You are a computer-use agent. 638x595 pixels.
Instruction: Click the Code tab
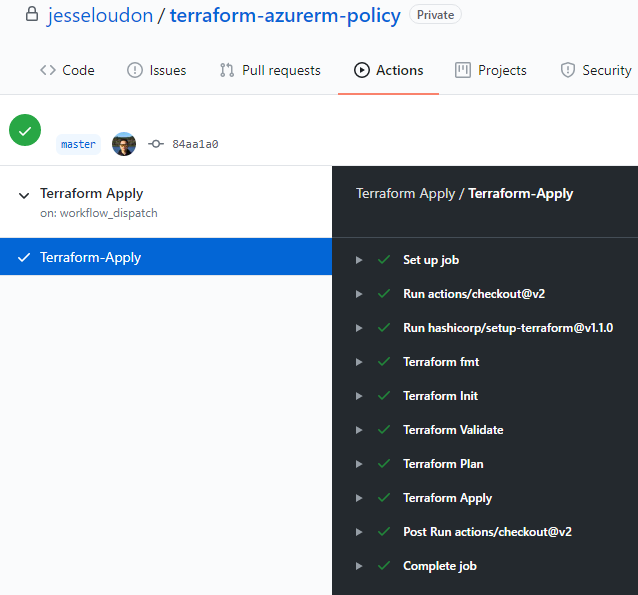click(x=67, y=70)
